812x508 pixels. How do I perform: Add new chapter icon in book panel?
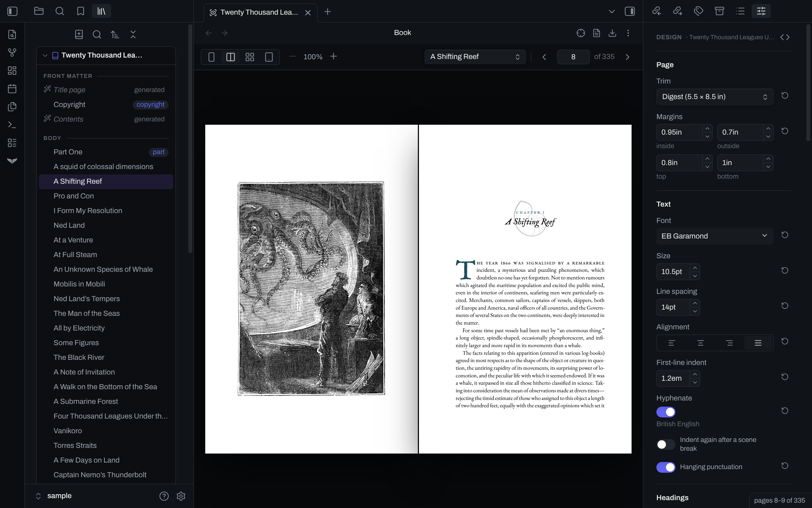tap(79, 34)
